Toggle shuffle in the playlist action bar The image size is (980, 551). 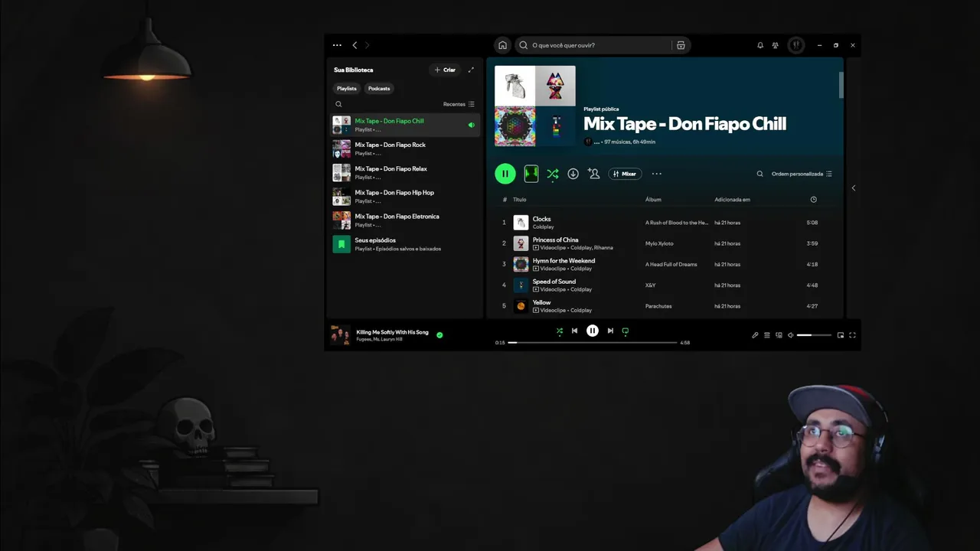552,174
